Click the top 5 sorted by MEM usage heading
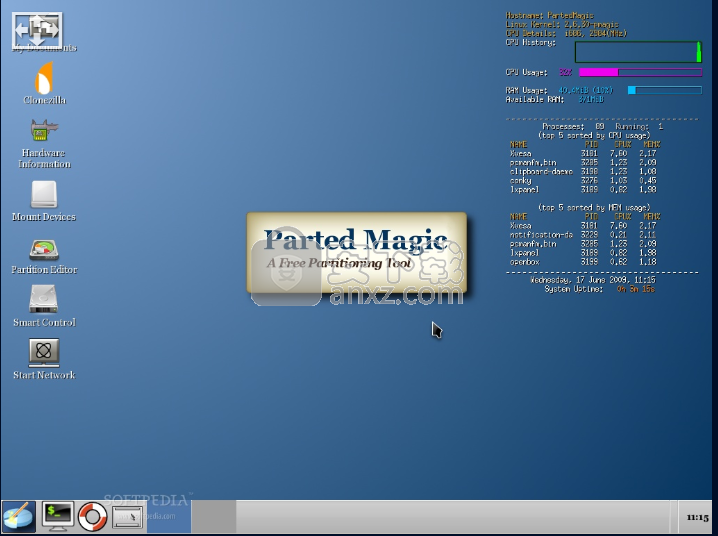 pos(594,207)
